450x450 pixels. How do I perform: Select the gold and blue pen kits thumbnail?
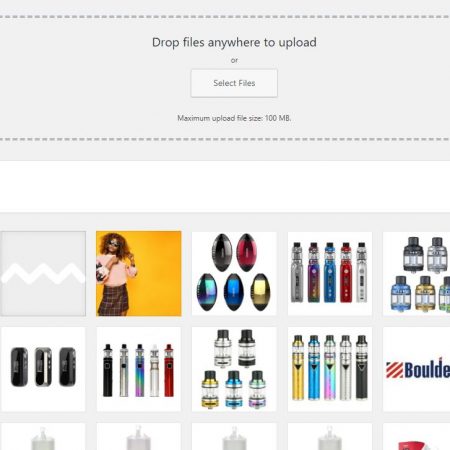coord(330,369)
